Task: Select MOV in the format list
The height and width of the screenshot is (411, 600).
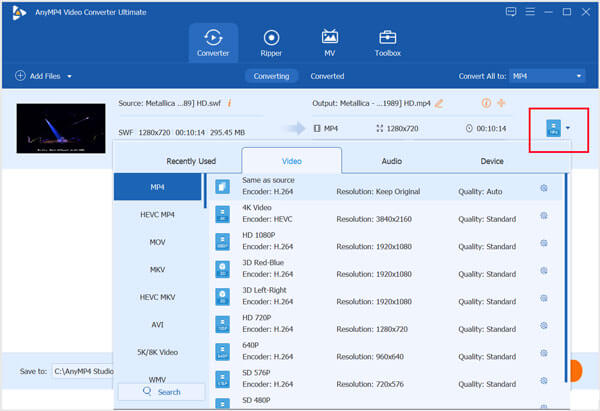Action: [157, 242]
